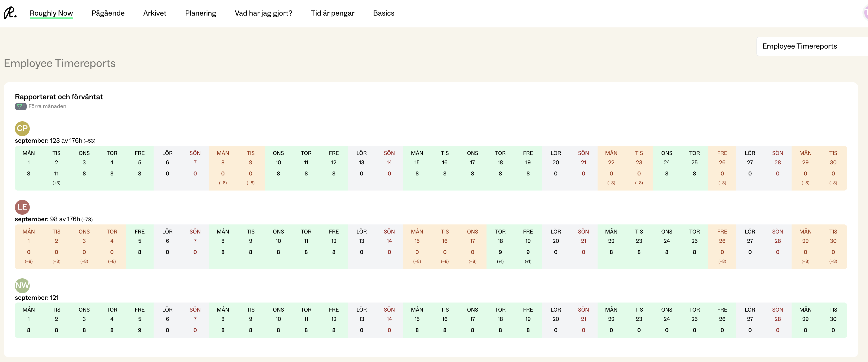Viewport: 868px width, 362px height.
Task: Select the Tid är pengar tab
Action: (x=332, y=13)
